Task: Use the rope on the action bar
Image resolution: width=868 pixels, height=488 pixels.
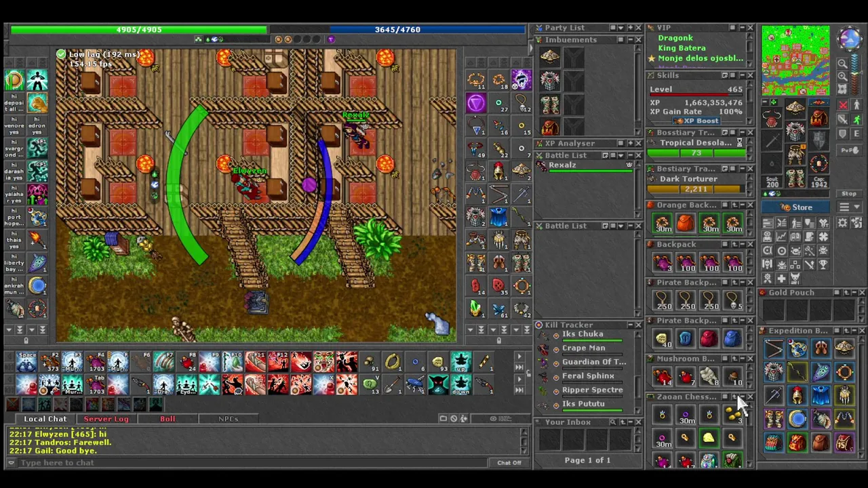Action: click(393, 363)
